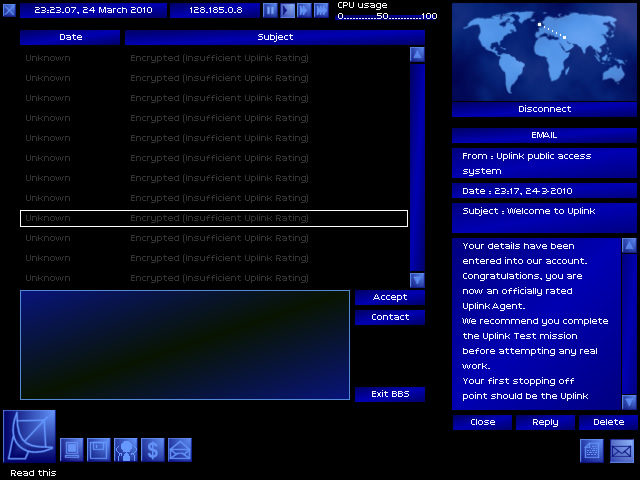Viewport: 640px width, 480px height.
Task: Open the agent status person icon
Action: 125,450
